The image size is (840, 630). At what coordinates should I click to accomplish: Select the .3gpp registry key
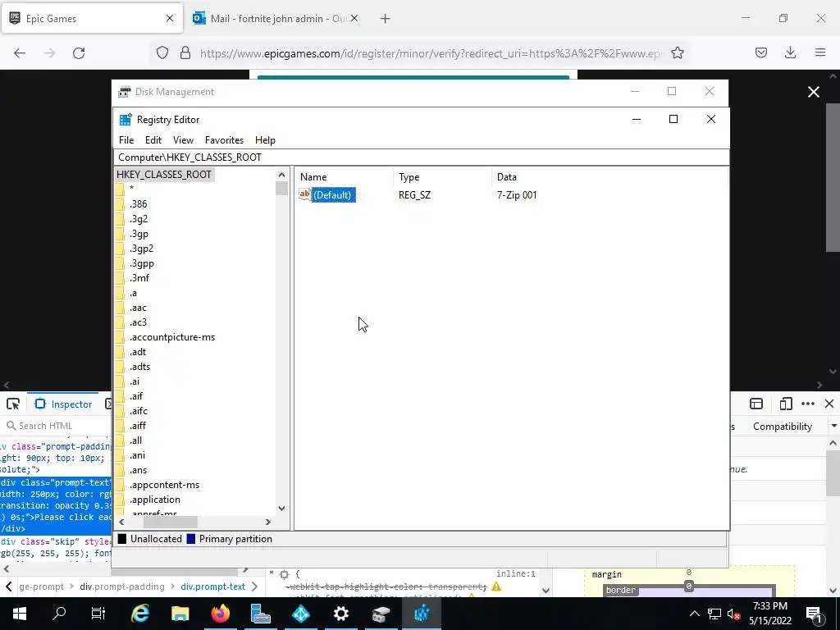click(x=141, y=263)
